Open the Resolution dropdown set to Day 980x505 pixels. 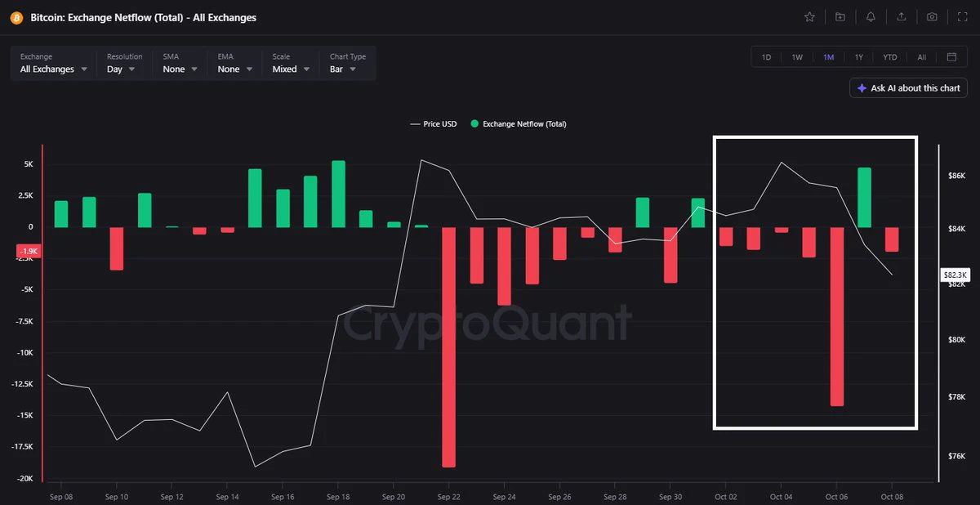click(124, 64)
